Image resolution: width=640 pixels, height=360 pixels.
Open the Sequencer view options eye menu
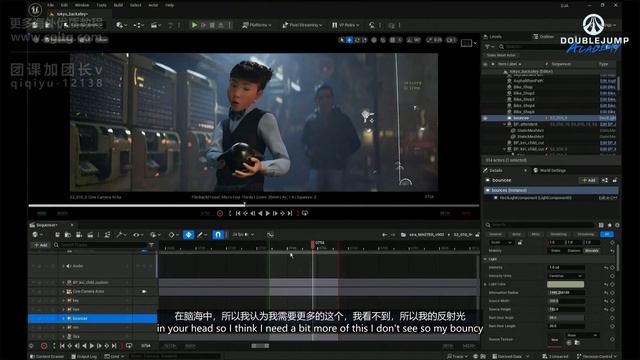coord(138,235)
